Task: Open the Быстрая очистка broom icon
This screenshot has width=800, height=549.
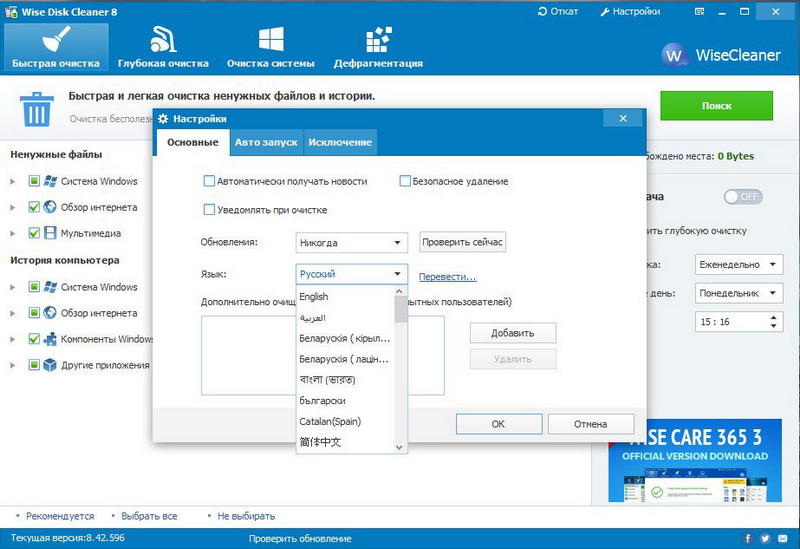Action: (56, 39)
